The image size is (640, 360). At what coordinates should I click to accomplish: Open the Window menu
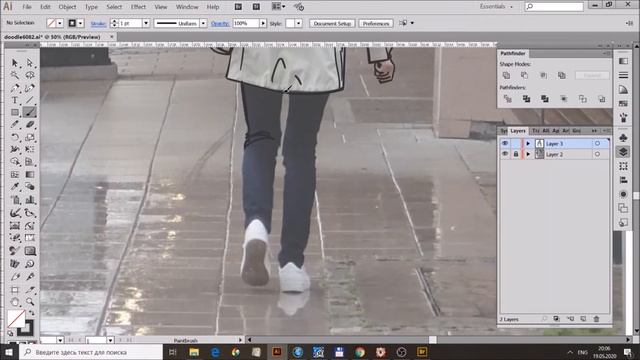(187, 7)
